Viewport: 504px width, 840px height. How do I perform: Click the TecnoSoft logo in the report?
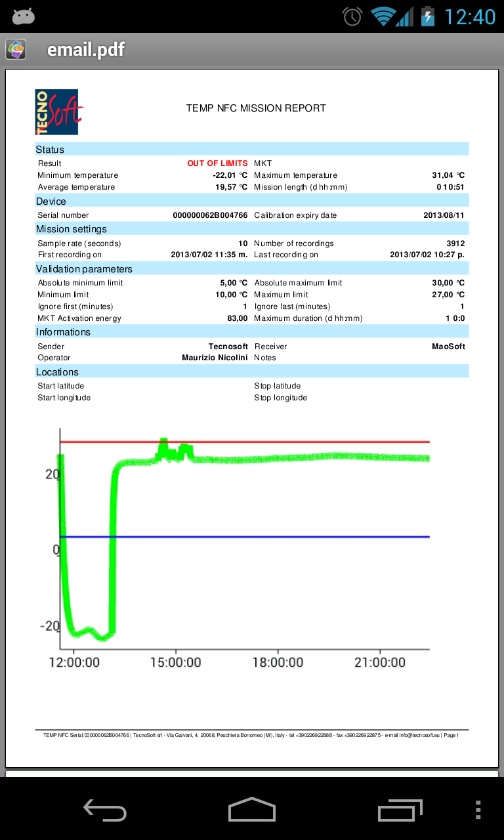point(57,112)
